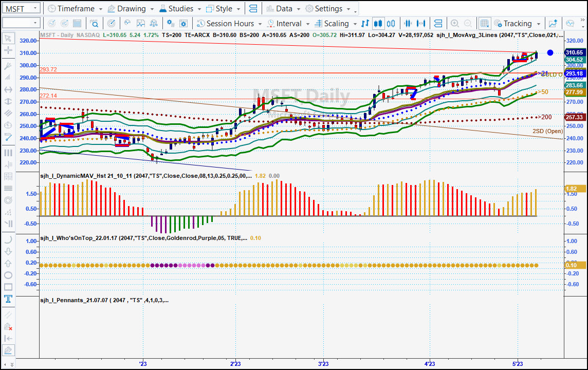Click the linked nodes icon in toolbar
The image size is (588, 370).
pos(153,24)
